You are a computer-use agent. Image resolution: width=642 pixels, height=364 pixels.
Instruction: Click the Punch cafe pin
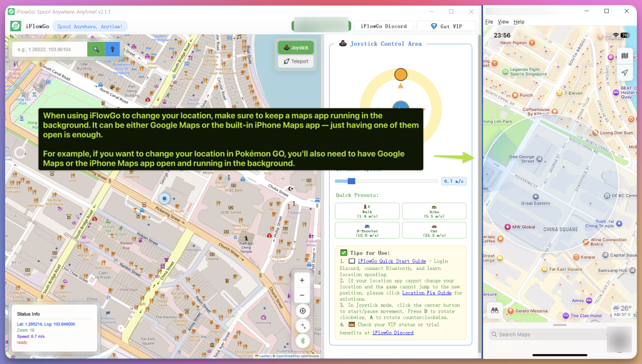coord(515,95)
